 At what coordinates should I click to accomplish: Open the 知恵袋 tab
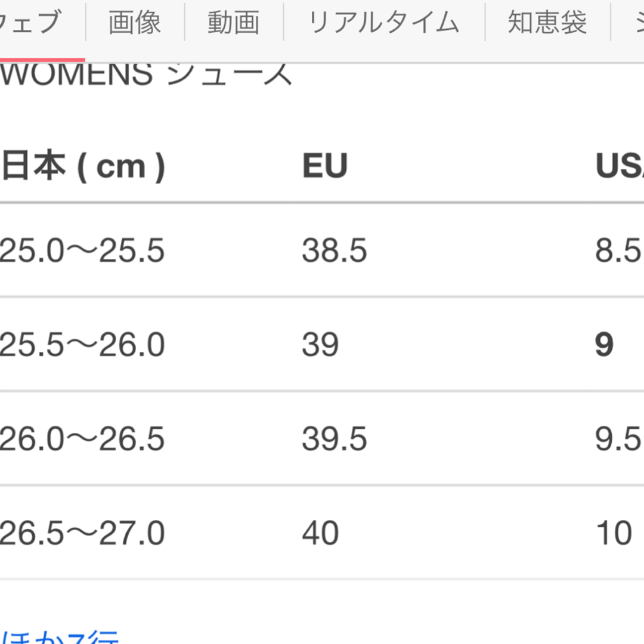pyautogui.click(x=547, y=23)
